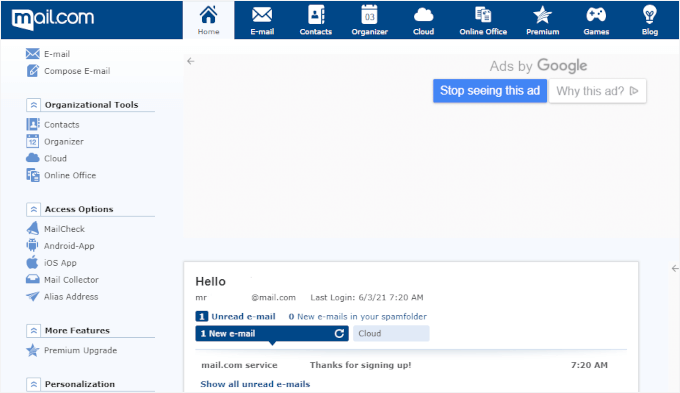Screen dimensions: 680x393
Task: Click the MailCheck link text
Action: (64, 229)
